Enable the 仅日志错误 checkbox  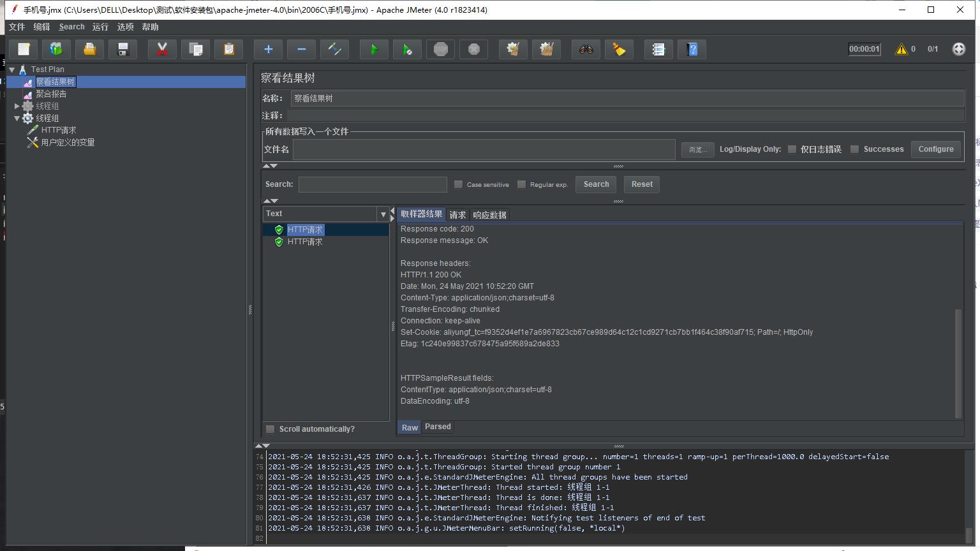coord(792,149)
